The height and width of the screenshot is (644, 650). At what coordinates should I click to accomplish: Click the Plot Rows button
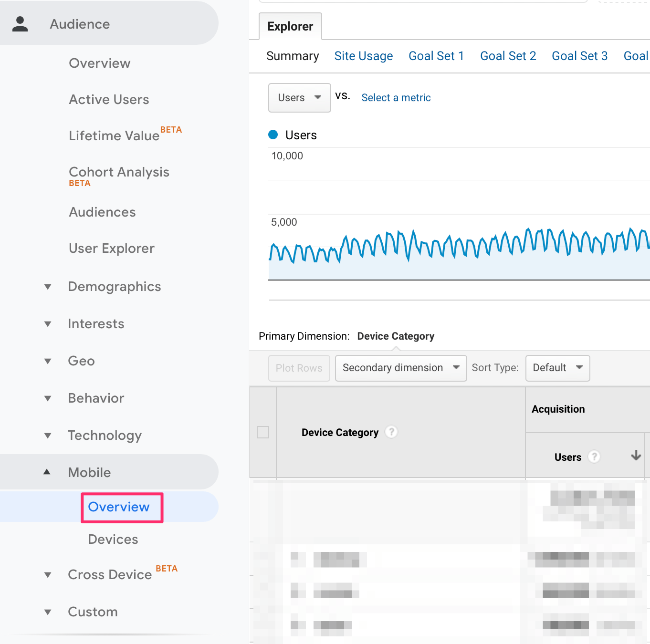tap(299, 368)
